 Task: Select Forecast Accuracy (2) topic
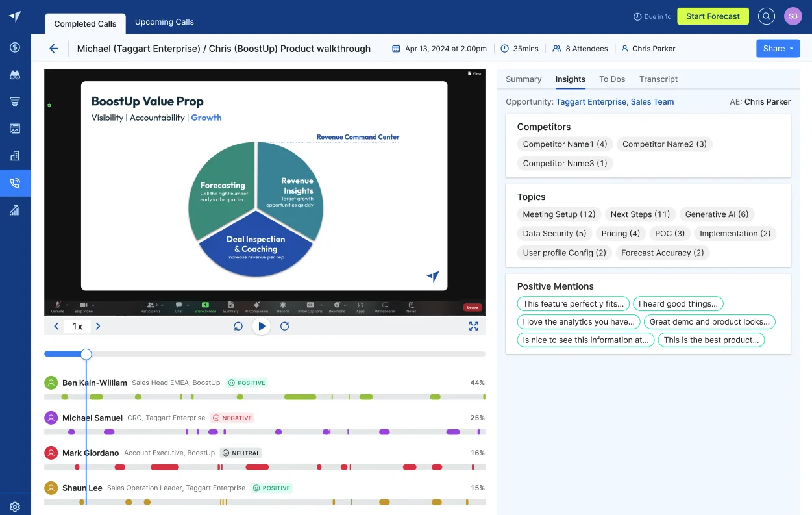[x=662, y=253]
